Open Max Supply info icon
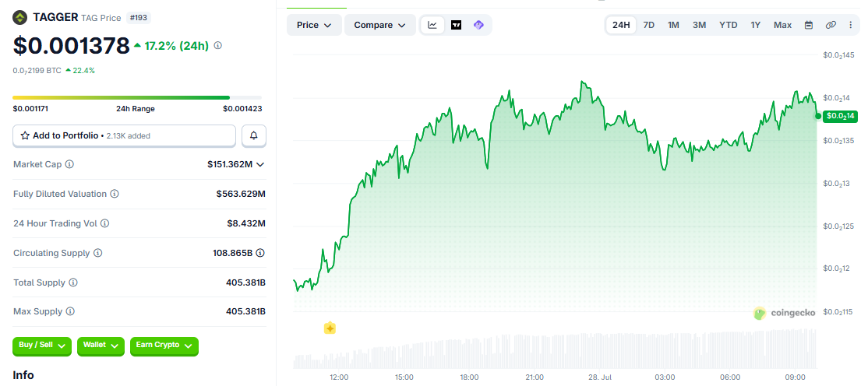868x386 pixels. point(70,311)
